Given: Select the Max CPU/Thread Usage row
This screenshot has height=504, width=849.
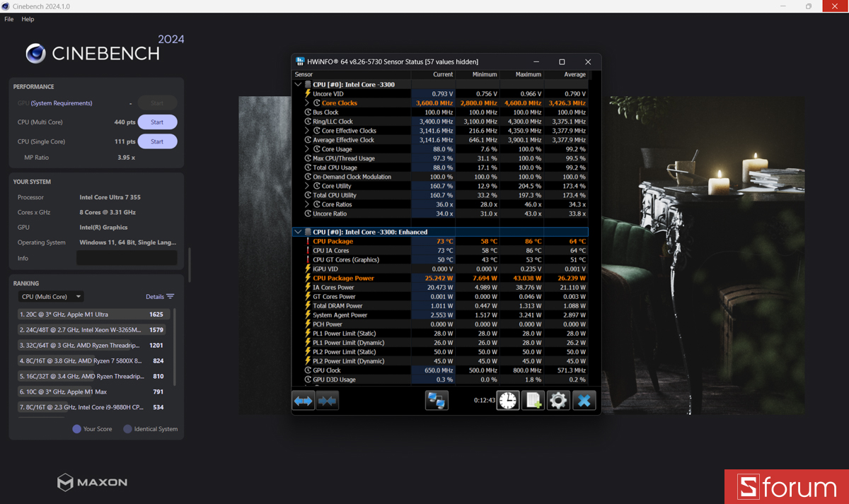Looking at the screenshot, I should click(x=440, y=158).
